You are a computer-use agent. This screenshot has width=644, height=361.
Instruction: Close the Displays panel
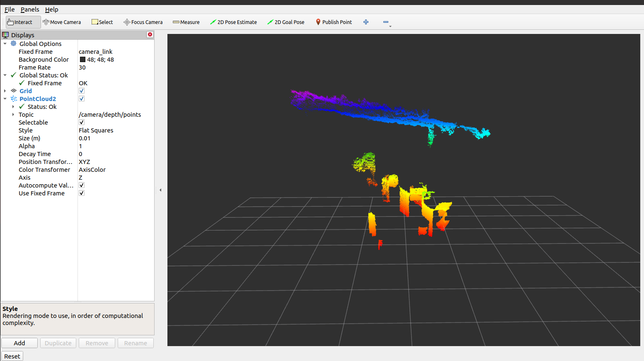(x=150, y=34)
